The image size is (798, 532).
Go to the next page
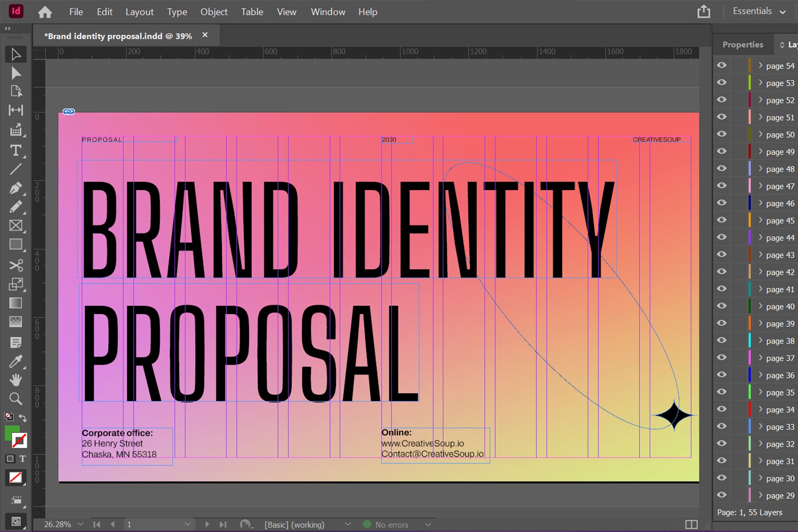pyautogui.click(x=207, y=524)
